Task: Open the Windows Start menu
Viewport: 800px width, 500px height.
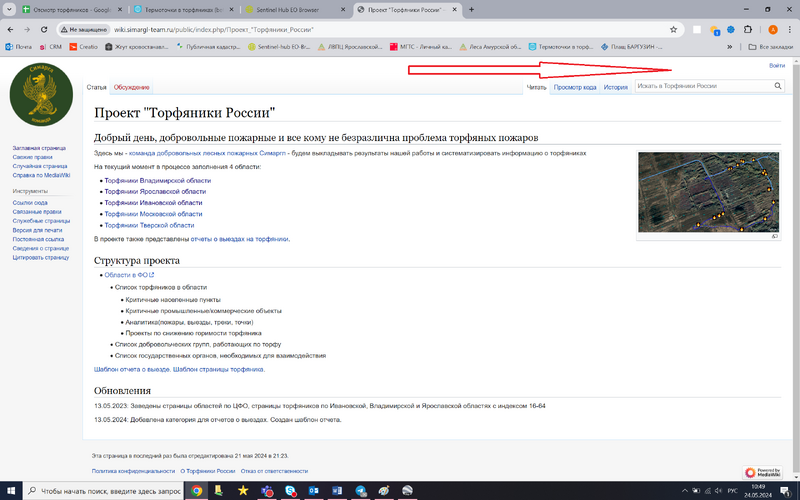Action: [11, 490]
